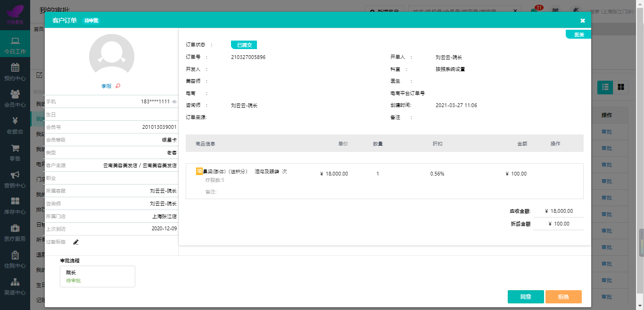This screenshot has width=644, height=310.
Task: Select the 医美 tag tab
Action: tap(578, 34)
